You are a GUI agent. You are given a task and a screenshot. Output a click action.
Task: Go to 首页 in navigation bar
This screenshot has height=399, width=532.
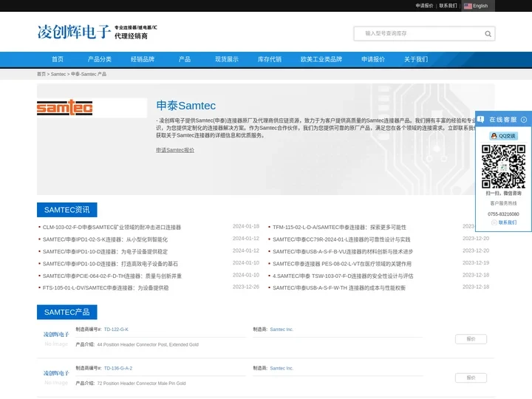click(58, 59)
